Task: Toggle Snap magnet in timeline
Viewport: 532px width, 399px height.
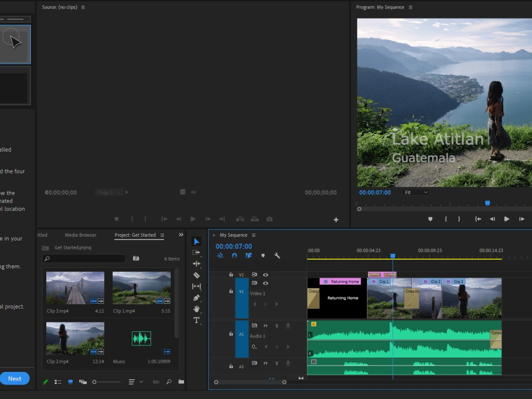Action: tap(234, 255)
